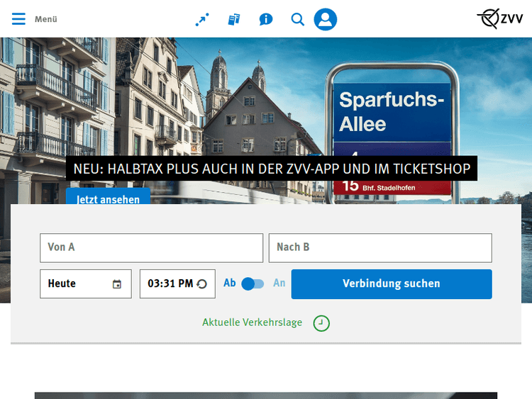
Task: Open the information speech bubble icon
Action: (x=266, y=19)
